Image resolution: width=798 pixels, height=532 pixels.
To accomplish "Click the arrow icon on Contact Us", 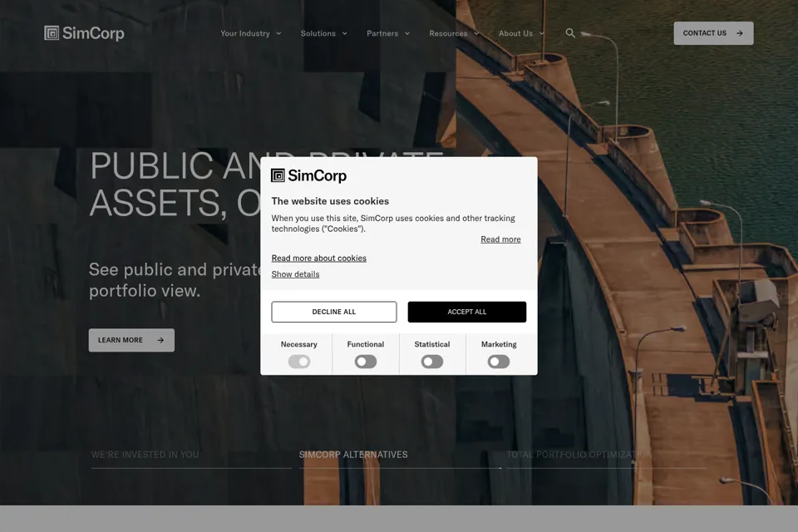I will (740, 33).
